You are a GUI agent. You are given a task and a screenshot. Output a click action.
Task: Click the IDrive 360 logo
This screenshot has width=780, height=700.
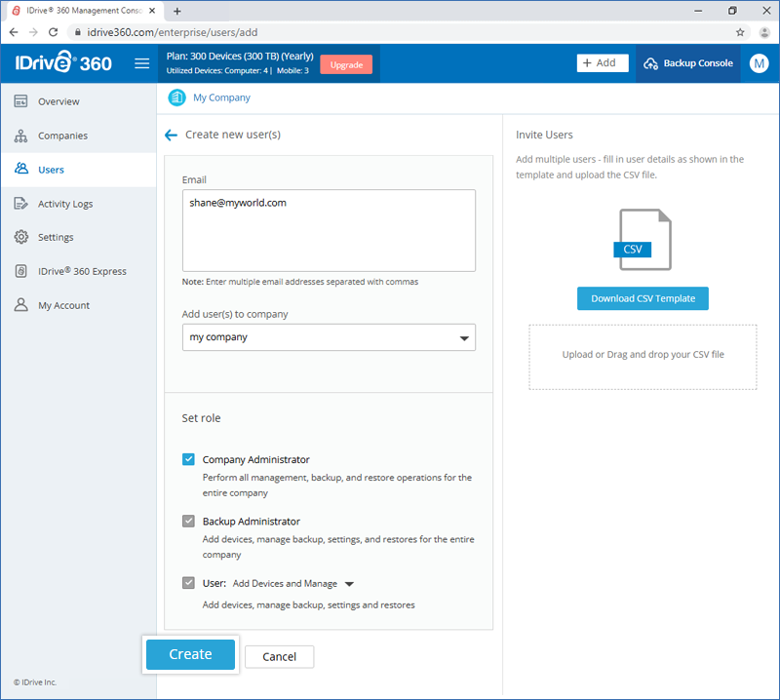click(x=63, y=62)
